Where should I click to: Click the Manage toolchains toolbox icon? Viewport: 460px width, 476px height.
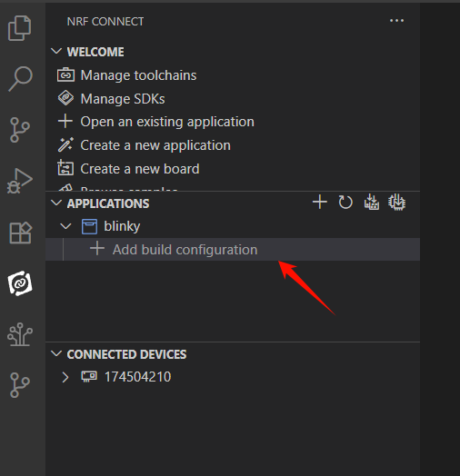pos(65,75)
